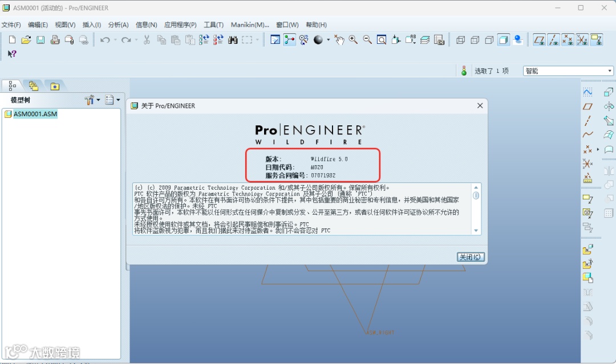Screen dimensions: 616x364
Task: Create a datum plane from right toolbar
Action: point(587,107)
